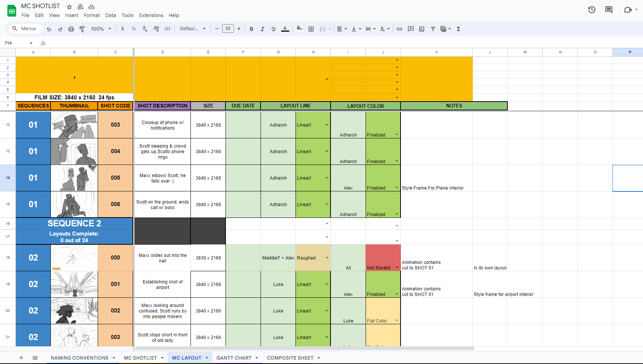
Task: Open number format 123 menu
Action: click(x=167, y=29)
